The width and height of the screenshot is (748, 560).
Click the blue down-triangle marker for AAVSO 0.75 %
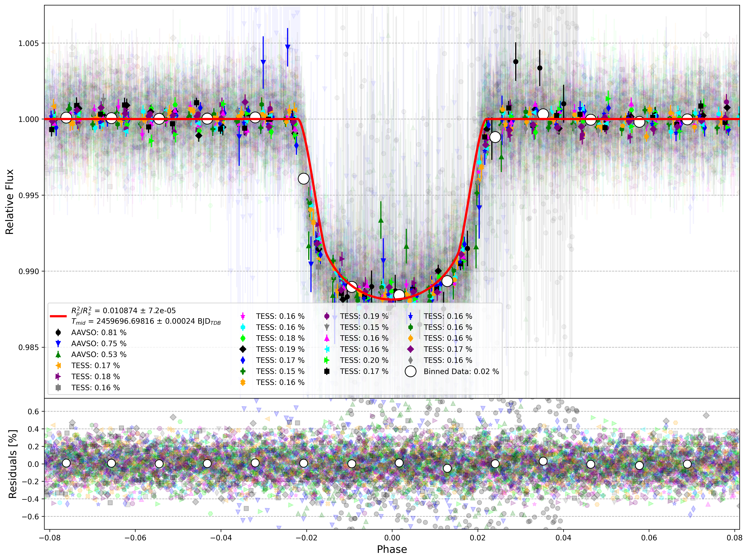click(58, 344)
